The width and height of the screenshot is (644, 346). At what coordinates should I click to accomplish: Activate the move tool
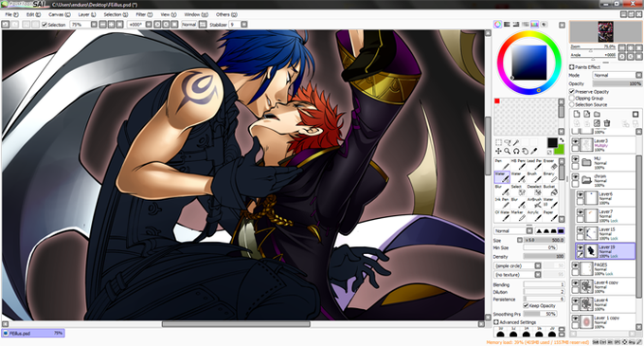click(x=498, y=152)
